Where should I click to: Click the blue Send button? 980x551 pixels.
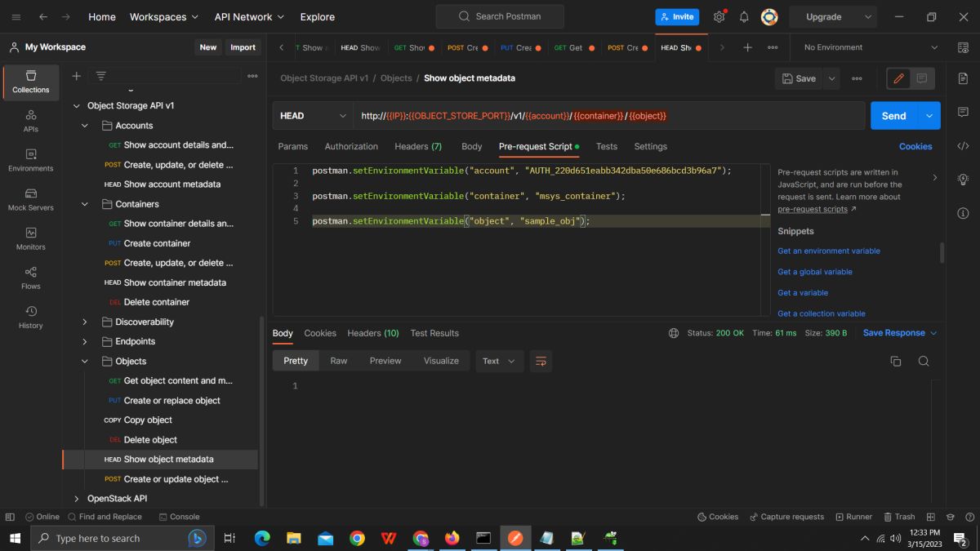[894, 116]
